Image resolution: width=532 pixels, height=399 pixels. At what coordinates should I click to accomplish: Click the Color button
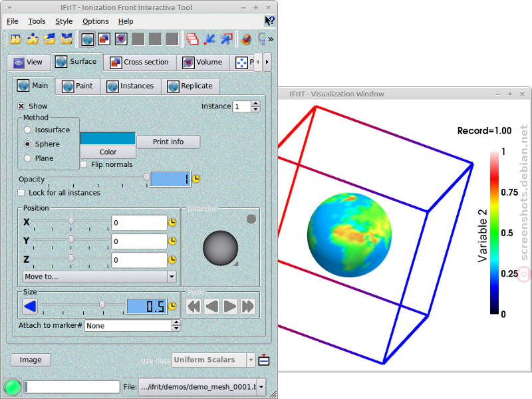pos(108,152)
